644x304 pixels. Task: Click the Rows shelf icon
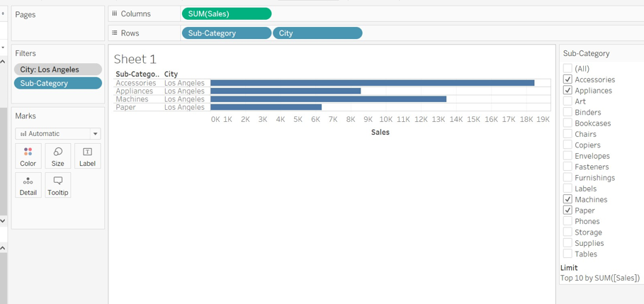coord(115,33)
